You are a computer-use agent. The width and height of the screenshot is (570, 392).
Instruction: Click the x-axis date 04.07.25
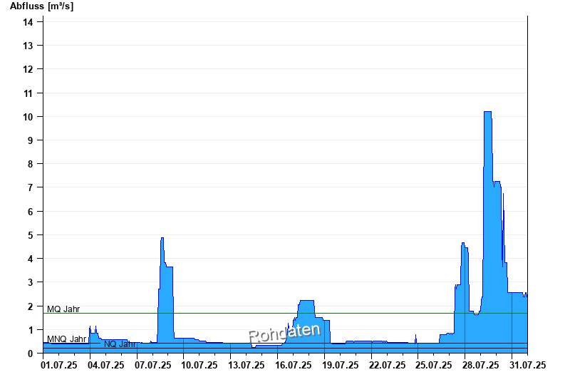[x=105, y=365]
